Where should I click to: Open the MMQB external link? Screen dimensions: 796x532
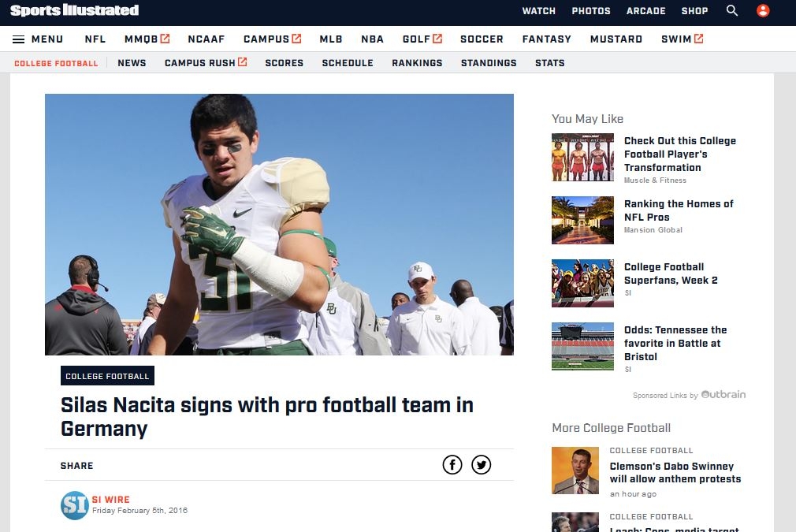coord(147,39)
